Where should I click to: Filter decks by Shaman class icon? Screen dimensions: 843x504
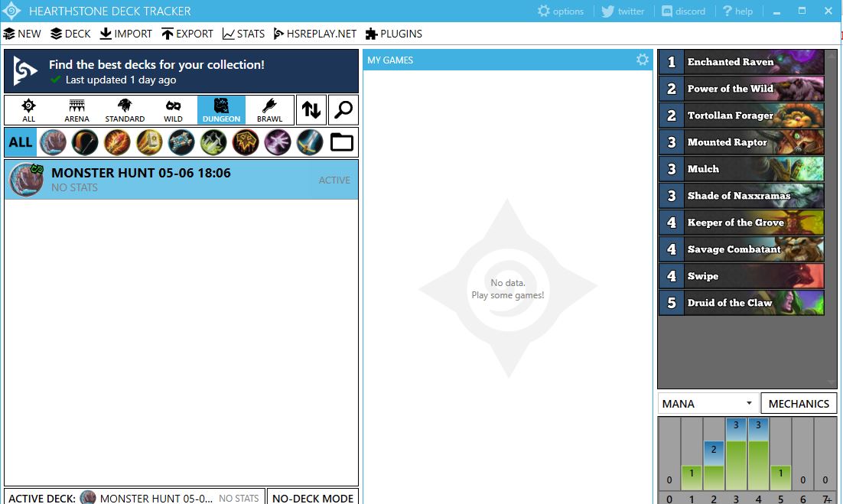click(246, 142)
